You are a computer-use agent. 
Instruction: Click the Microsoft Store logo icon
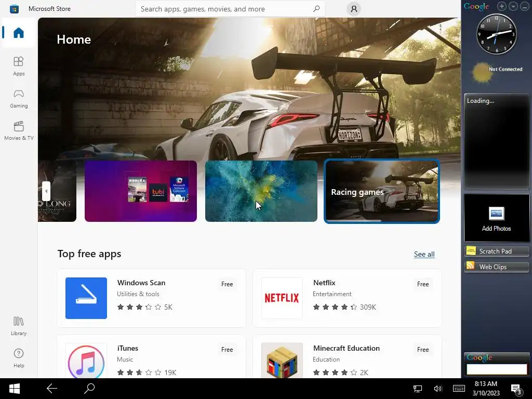pyautogui.click(x=14, y=9)
